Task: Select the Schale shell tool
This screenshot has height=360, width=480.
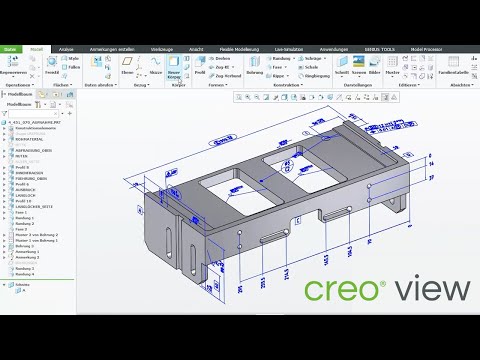Action: 308,67
